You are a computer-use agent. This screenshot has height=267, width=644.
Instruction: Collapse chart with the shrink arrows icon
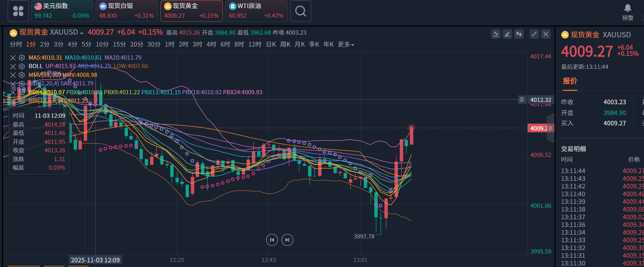(x=534, y=34)
